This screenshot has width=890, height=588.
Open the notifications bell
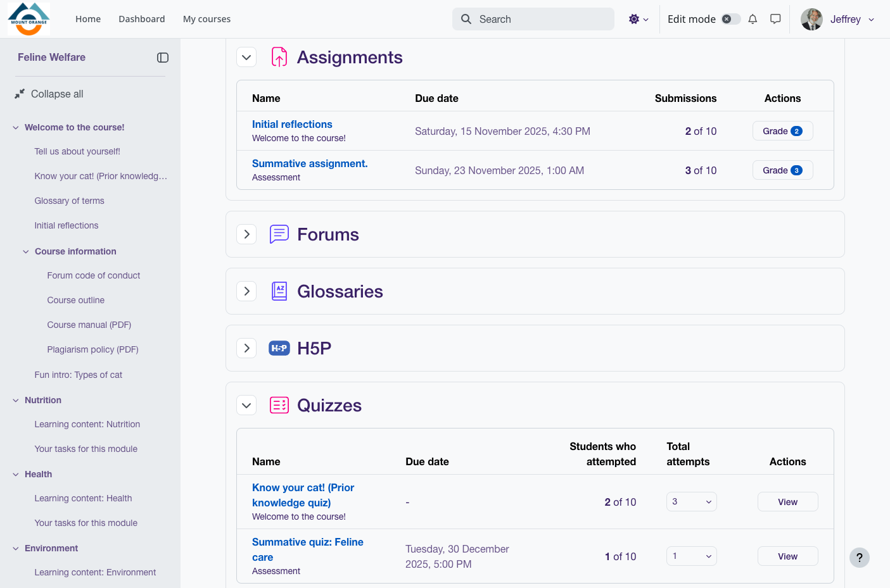tap(753, 19)
